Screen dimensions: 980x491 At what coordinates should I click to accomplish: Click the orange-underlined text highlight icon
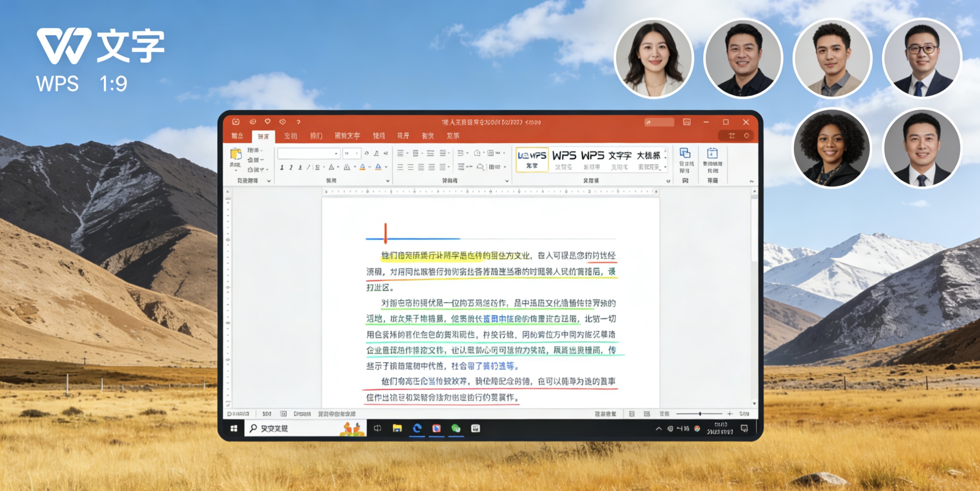pos(362,167)
